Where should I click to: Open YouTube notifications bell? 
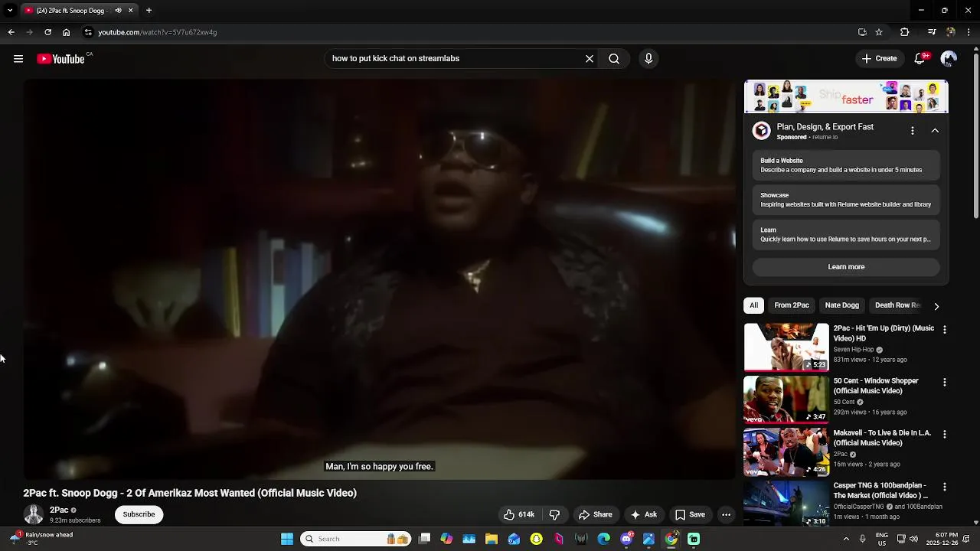point(921,59)
